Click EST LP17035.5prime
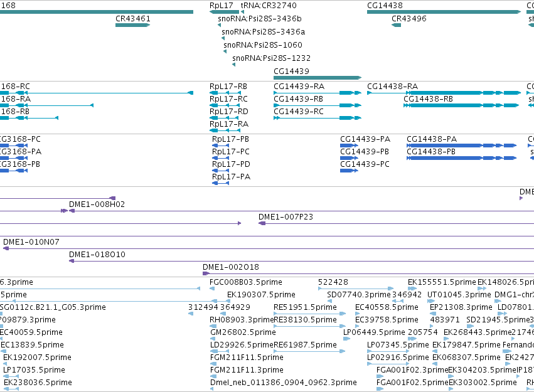 [11, 377]
